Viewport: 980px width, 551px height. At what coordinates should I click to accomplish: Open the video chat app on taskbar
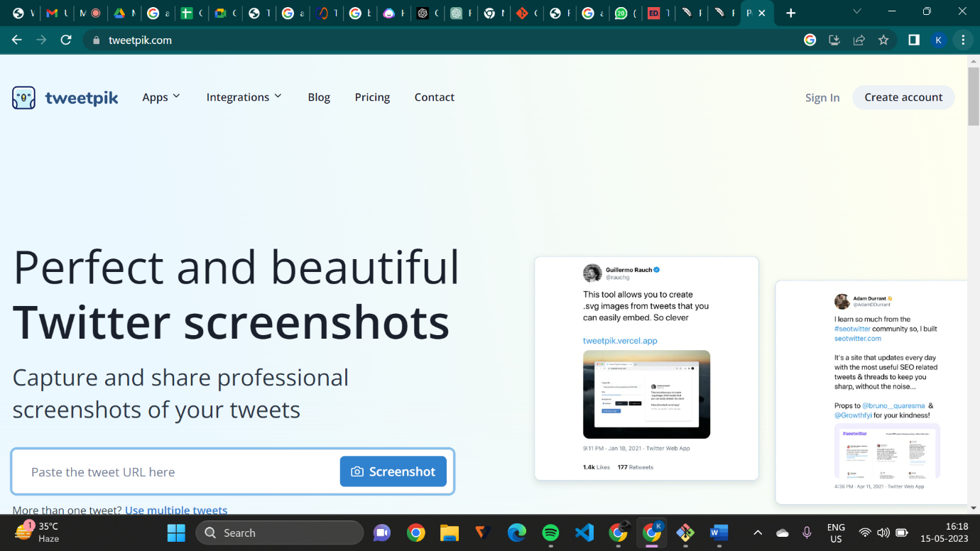pyautogui.click(x=382, y=533)
